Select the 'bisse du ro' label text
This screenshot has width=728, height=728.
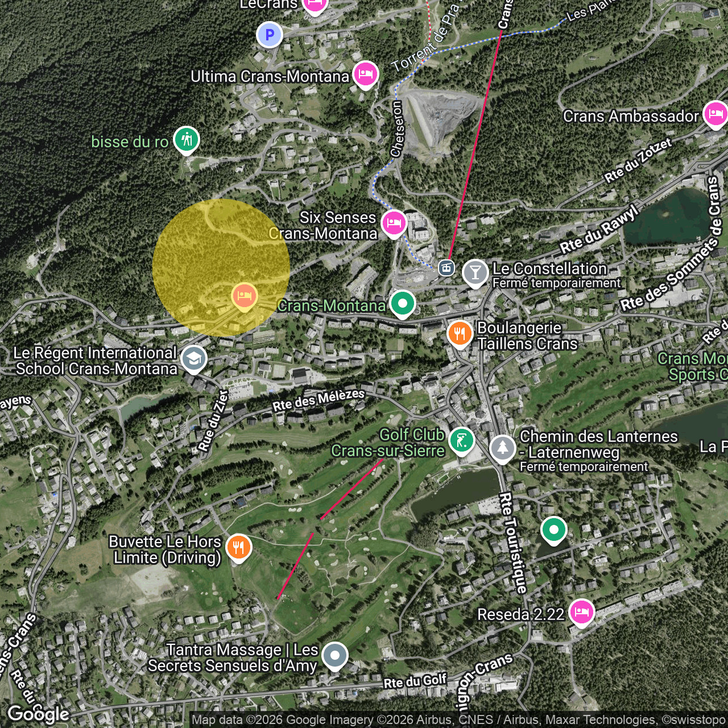pyautogui.click(x=130, y=142)
